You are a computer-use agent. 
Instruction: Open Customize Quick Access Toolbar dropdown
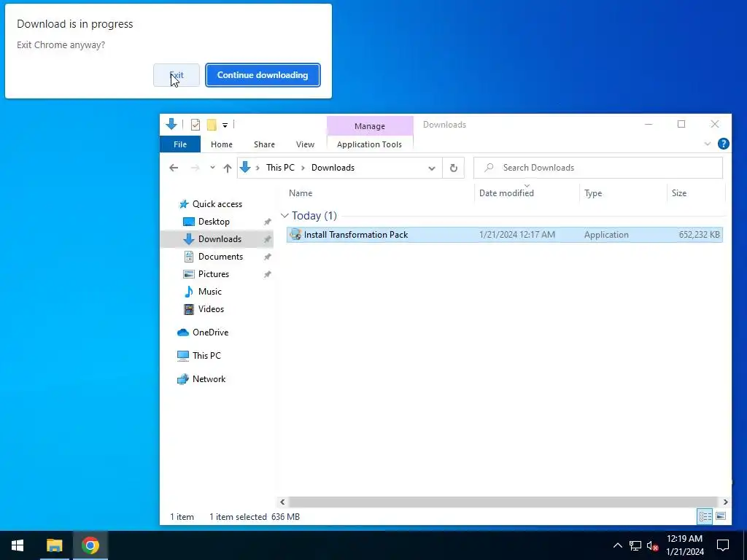225,125
